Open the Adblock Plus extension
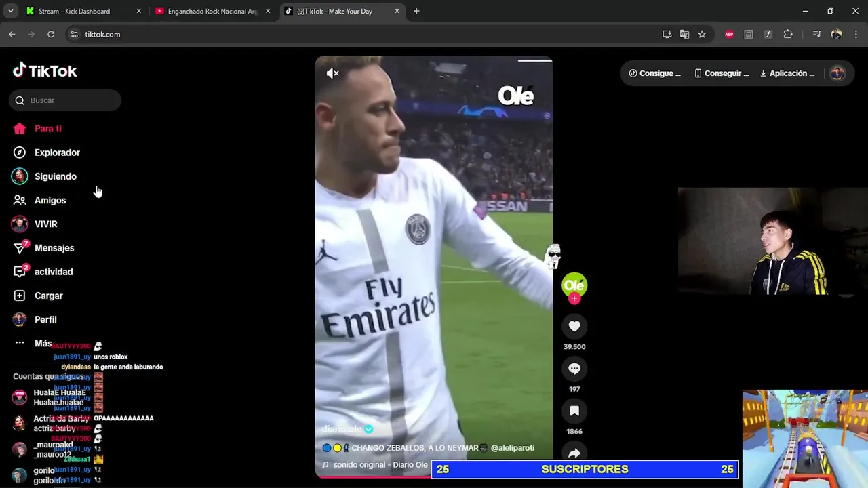Screen dimensions: 868x488 [x=729, y=34]
